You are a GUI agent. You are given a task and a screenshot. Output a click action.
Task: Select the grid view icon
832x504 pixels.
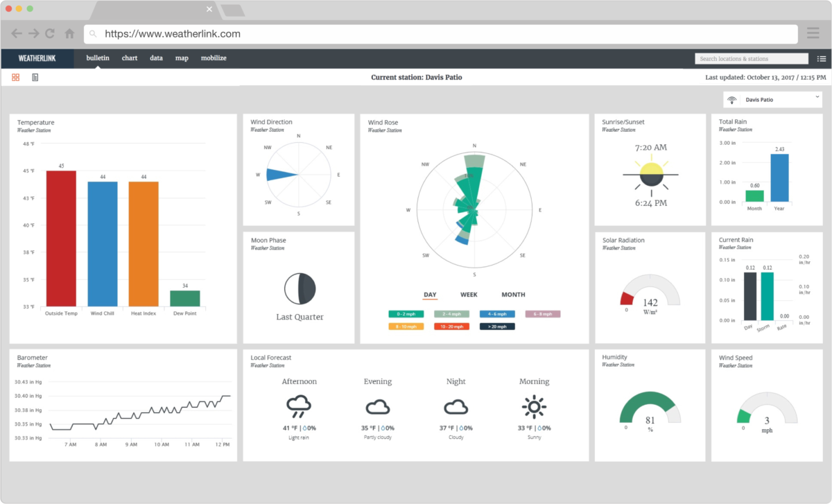(15, 77)
